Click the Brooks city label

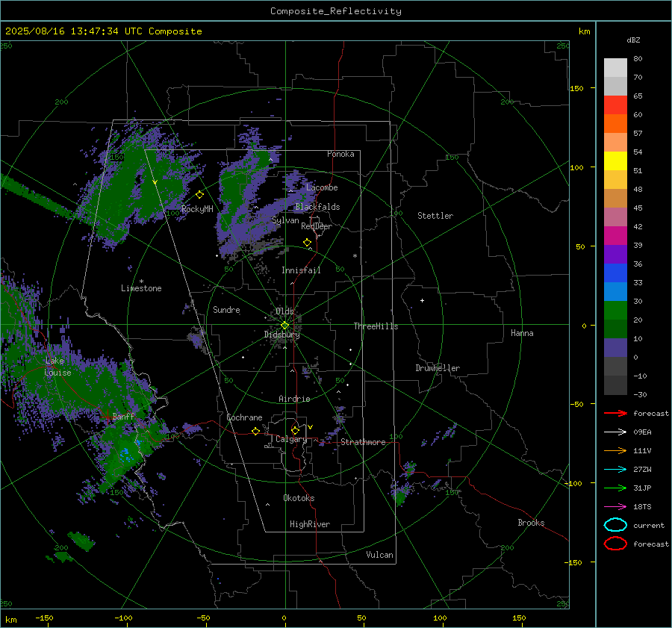click(x=531, y=523)
